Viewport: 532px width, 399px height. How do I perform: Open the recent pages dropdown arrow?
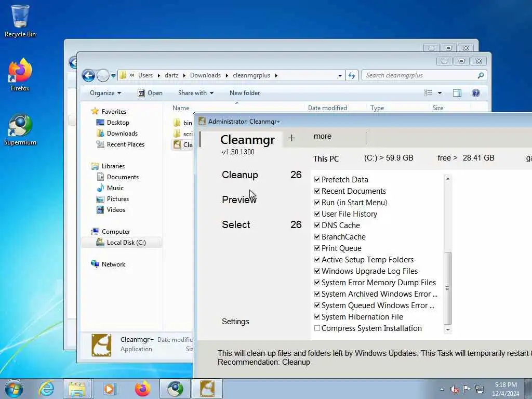pyautogui.click(x=113, y=76)
